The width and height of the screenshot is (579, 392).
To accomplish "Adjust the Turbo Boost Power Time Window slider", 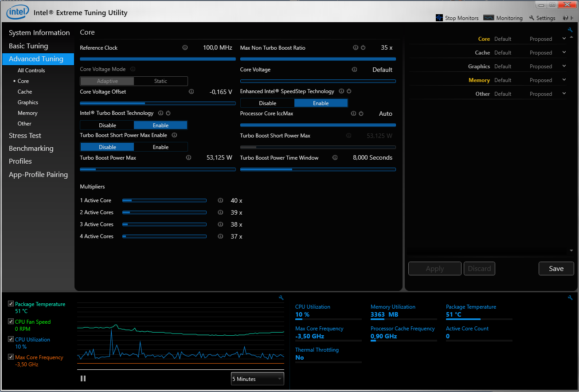I will click(x=318, y=169).
